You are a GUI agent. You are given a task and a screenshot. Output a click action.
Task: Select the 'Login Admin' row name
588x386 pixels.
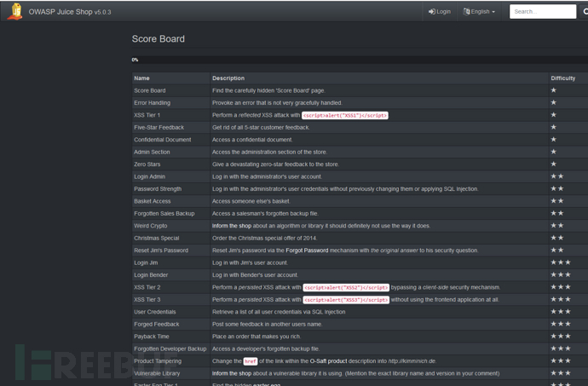[149, 176]
